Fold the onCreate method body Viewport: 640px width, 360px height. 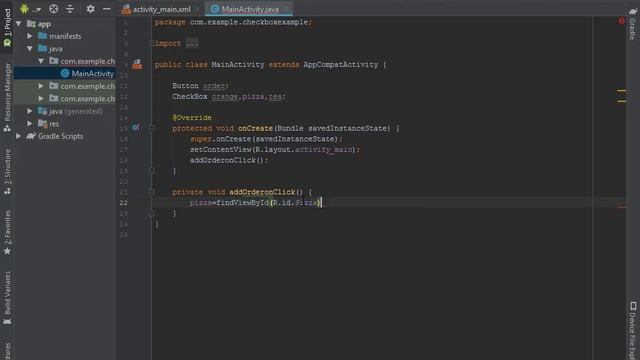click(151, 128)
